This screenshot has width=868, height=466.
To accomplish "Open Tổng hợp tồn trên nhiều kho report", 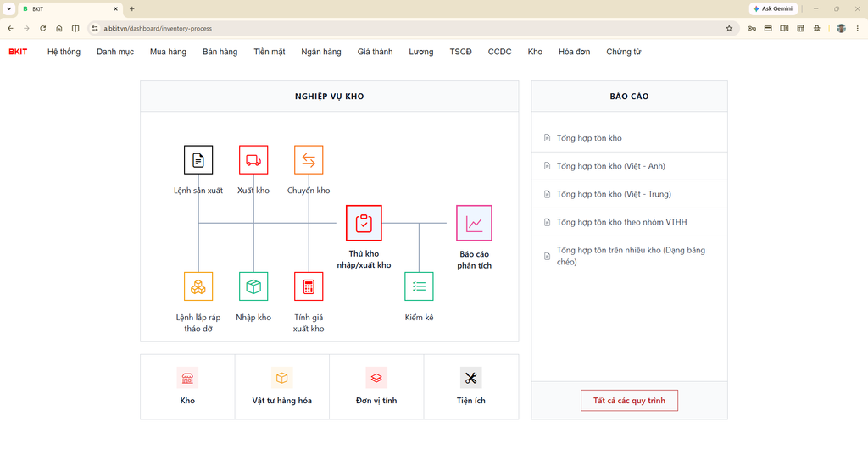I will (x=630, y=256).
